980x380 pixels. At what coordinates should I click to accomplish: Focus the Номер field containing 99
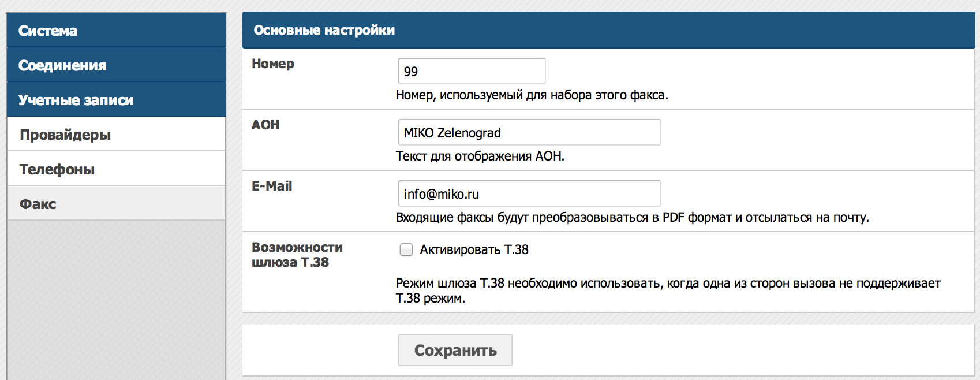(472, 71)
